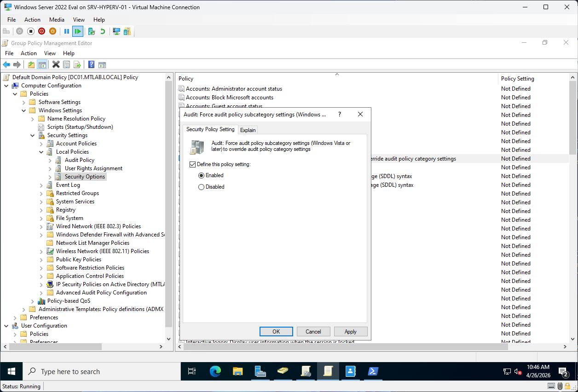Expand the Audit Policy node

50,160
